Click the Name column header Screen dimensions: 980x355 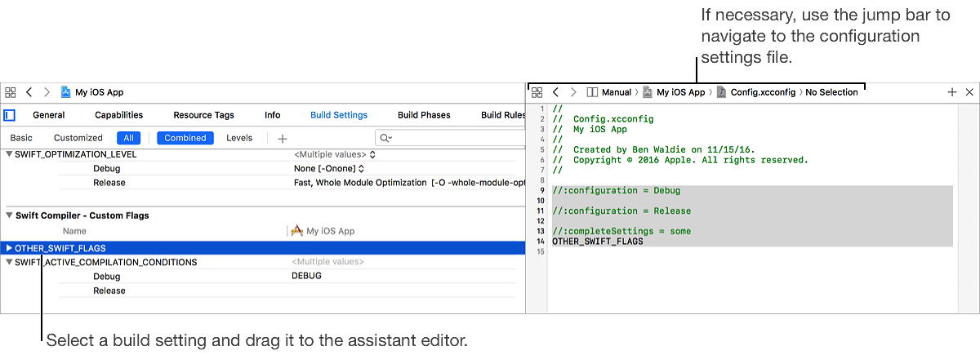[74, 231]
